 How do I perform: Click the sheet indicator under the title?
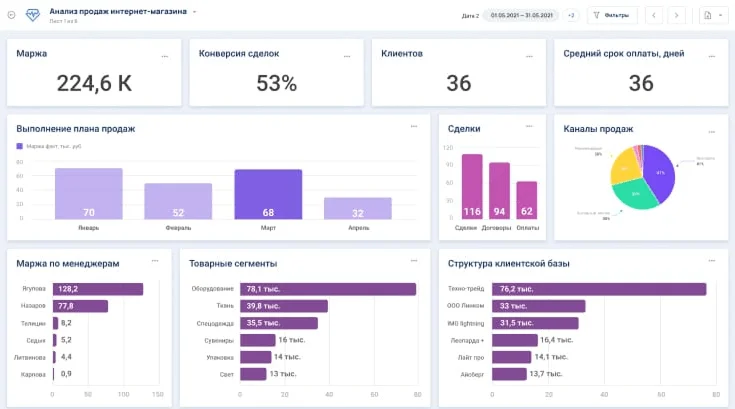tap(63, 22)
